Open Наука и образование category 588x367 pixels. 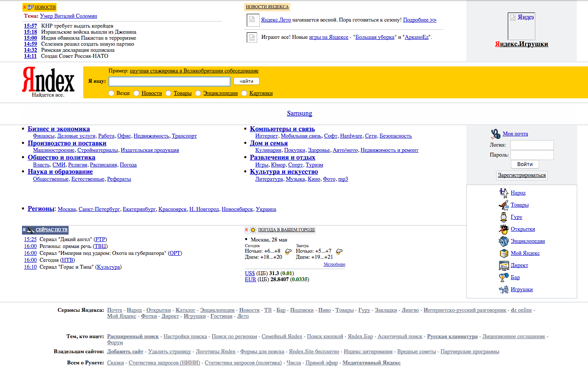coord(60,172)
